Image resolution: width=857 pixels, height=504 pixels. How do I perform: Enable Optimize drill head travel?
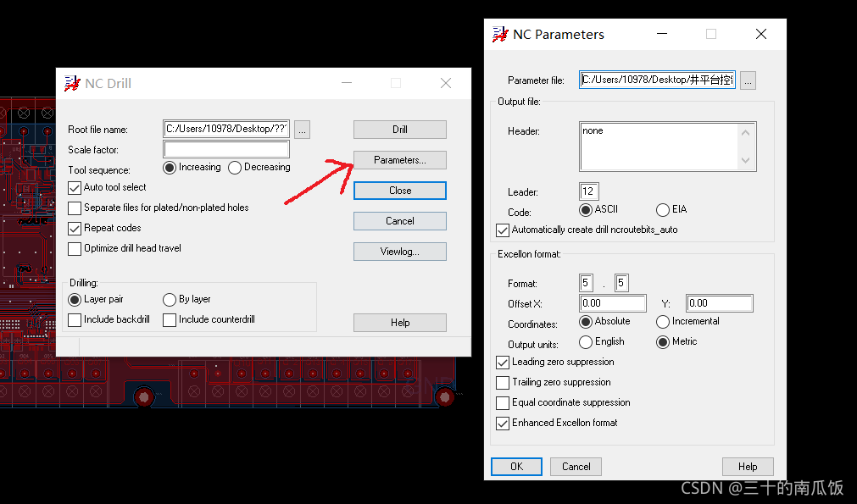[75, 248]
